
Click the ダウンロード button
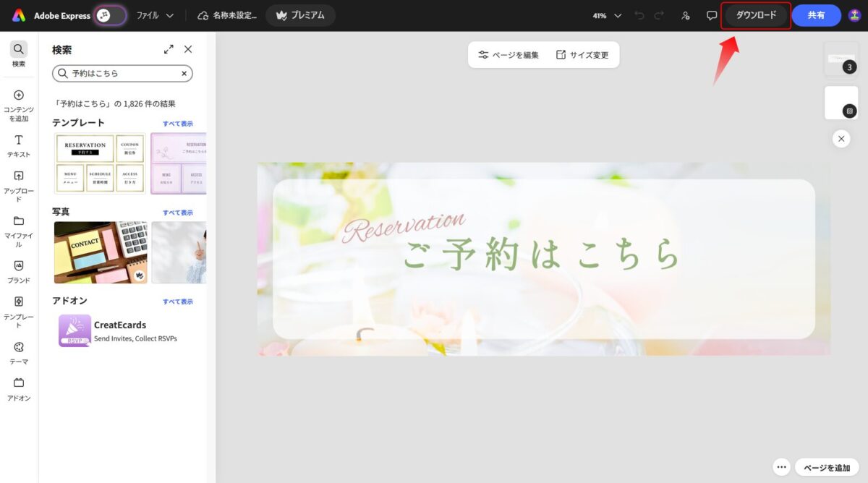[755, 14]
